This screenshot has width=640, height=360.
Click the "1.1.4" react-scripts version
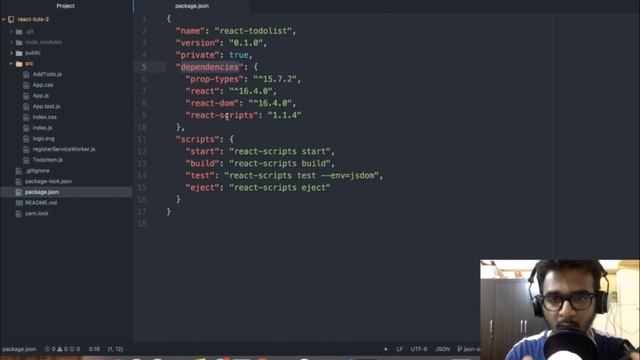284,116
